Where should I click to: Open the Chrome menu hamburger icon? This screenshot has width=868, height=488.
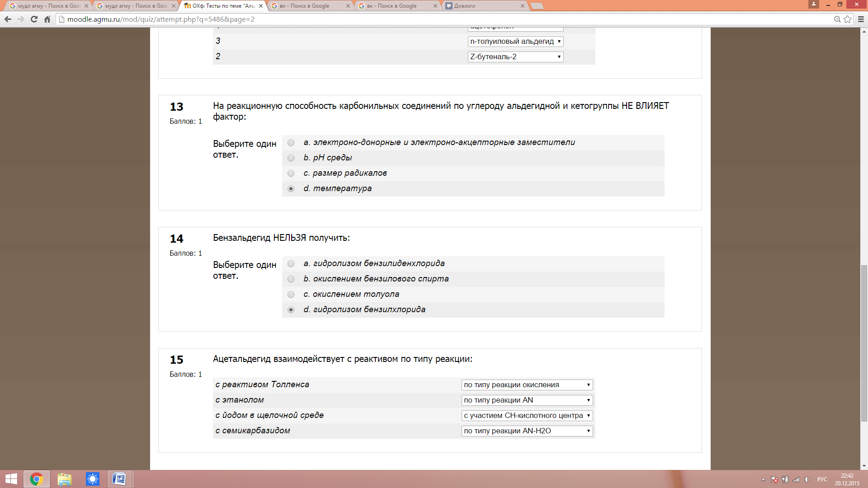(861, 19)
